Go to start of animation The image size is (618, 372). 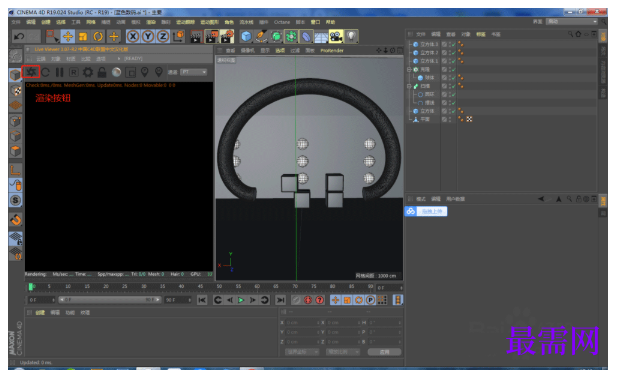(x=202, y=300)
